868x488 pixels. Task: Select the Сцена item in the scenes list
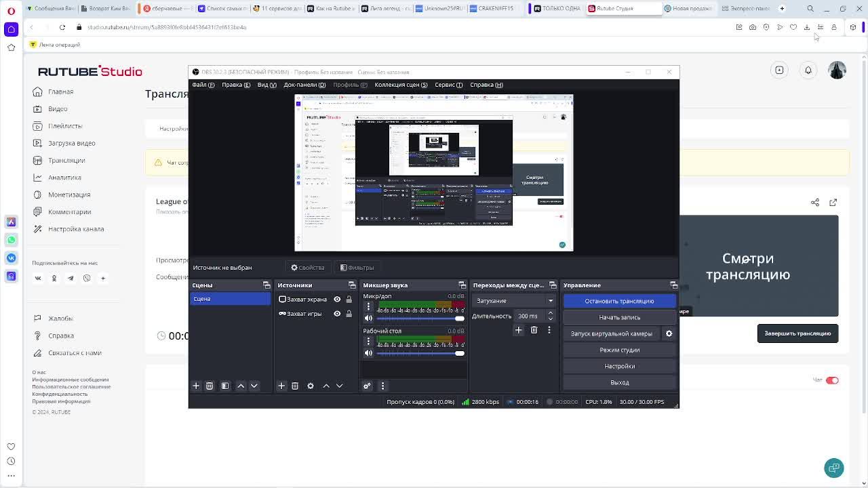(x=230, y=299)
